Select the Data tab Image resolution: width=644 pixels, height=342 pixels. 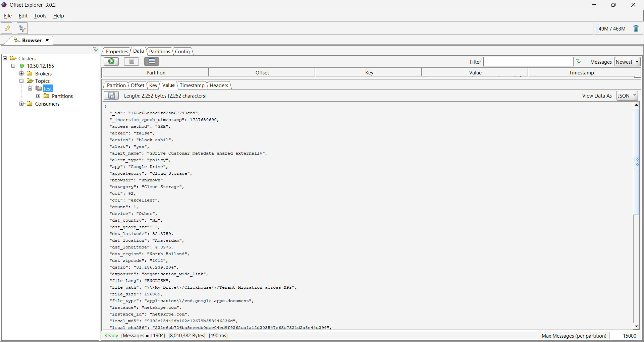[x=139, y=51]
